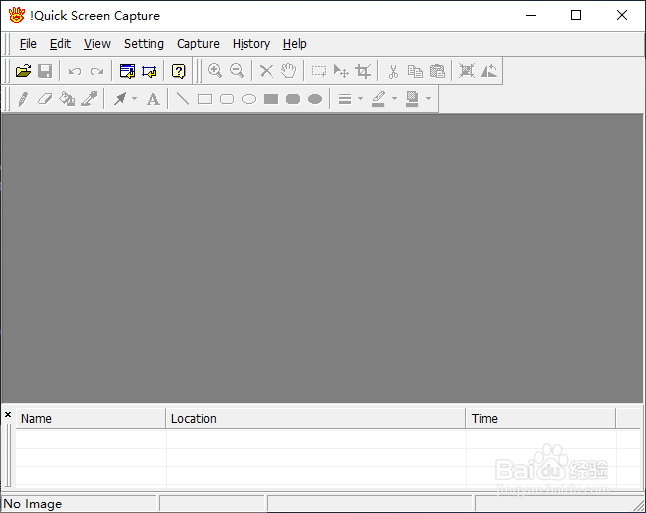This screenshot has width=646, height=513.
Task: Click the bottom-right window resize grip
Action: click(639, 506)
